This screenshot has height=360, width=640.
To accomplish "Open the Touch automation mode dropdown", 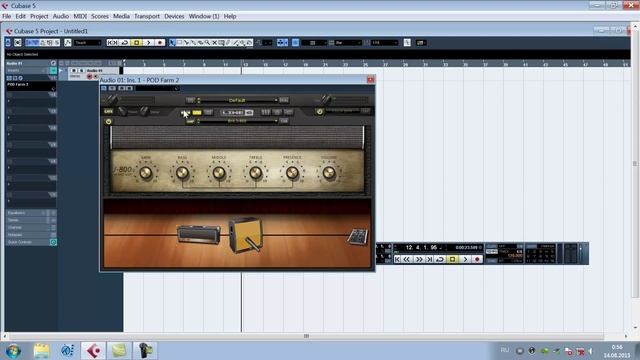I will tap(87, 42).
